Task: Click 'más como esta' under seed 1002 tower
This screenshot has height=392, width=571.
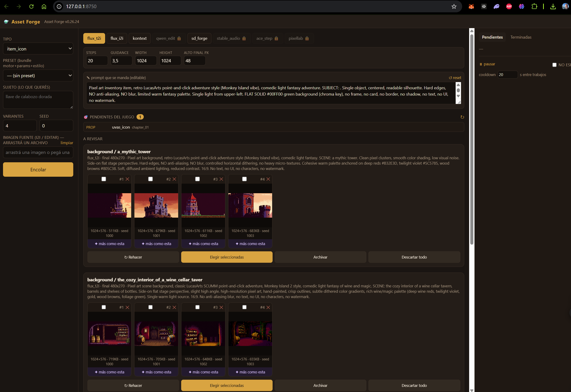Action: click(203, 244)
